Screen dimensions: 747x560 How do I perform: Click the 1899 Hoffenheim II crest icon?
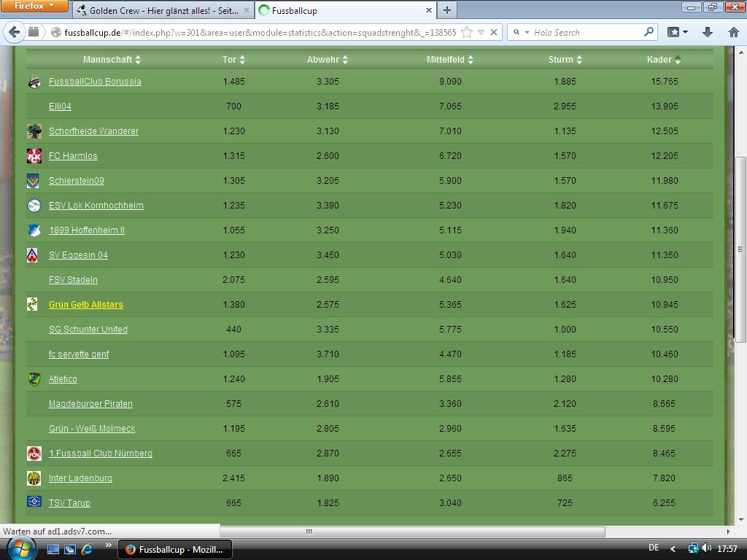[x=34, y=230]
